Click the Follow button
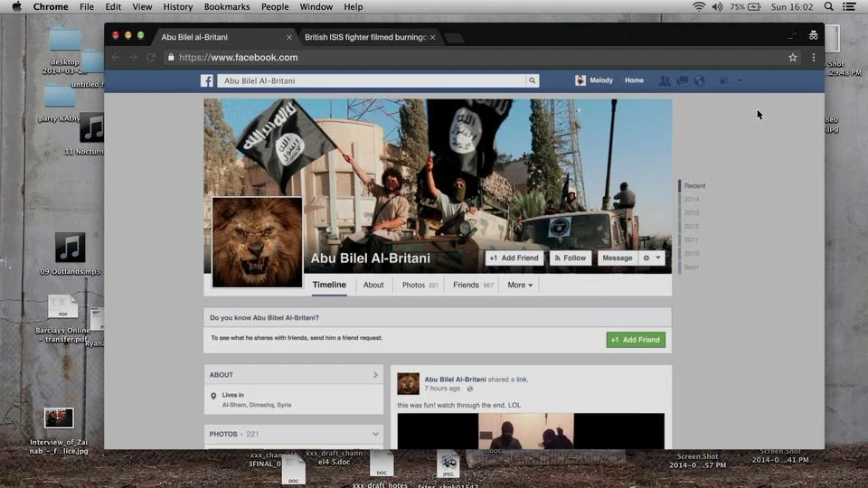 (571, 258)
